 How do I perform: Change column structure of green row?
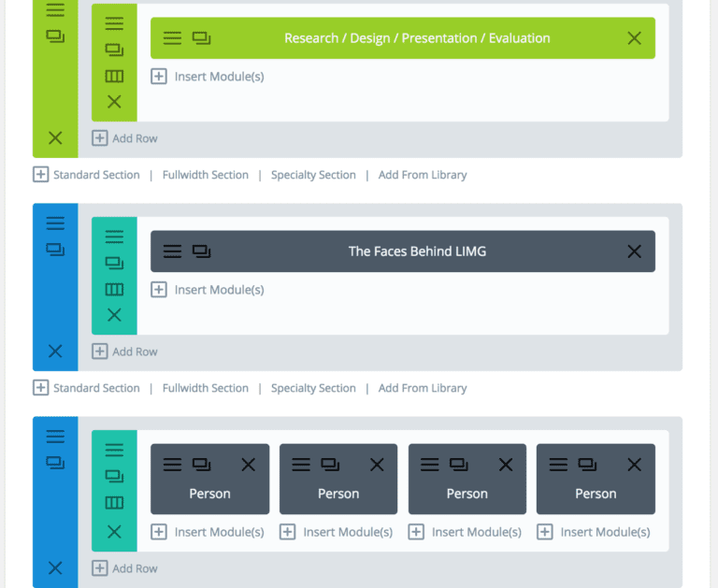114,76
